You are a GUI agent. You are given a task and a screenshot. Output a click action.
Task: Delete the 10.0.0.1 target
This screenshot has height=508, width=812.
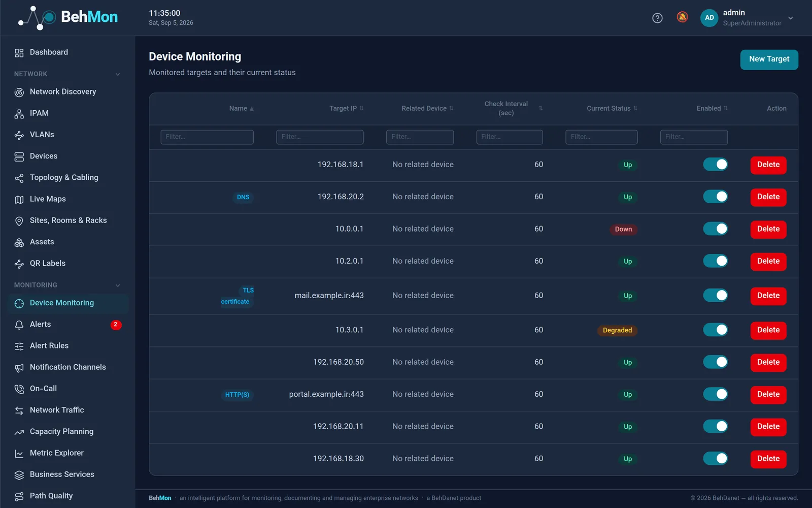768,229
